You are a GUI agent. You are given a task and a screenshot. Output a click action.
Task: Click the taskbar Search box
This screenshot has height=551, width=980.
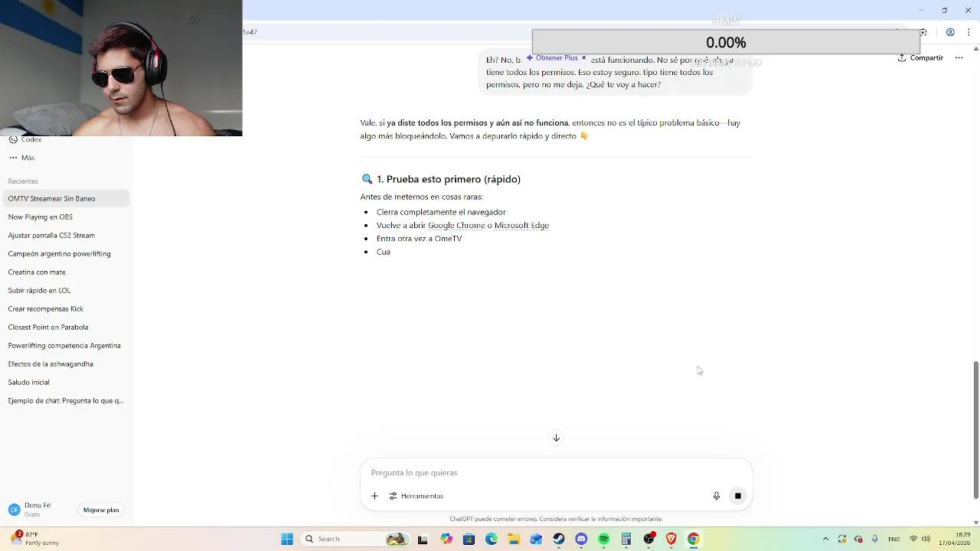coord(354,539)
